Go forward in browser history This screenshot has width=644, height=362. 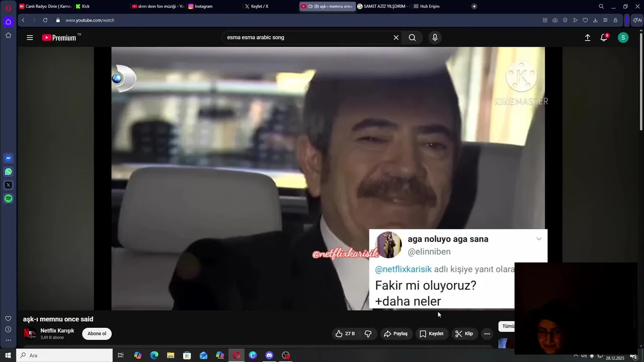tap(34, 20)
